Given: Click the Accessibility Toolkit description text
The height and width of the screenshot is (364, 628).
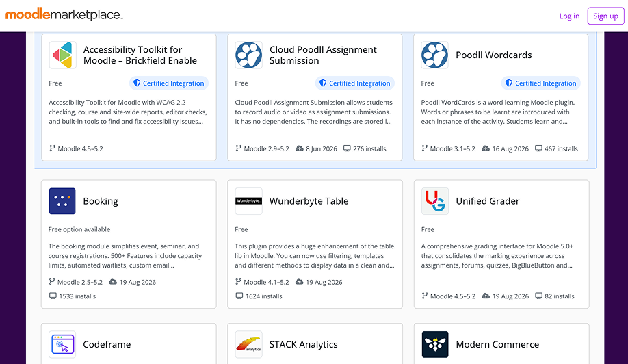Looking at the screenshot, I should [128, 112].
